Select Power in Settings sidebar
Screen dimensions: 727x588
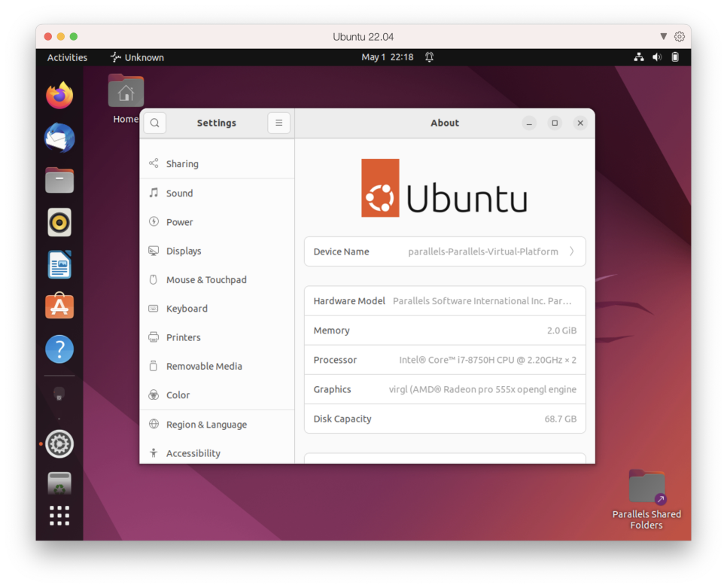(x=217, y=221)
